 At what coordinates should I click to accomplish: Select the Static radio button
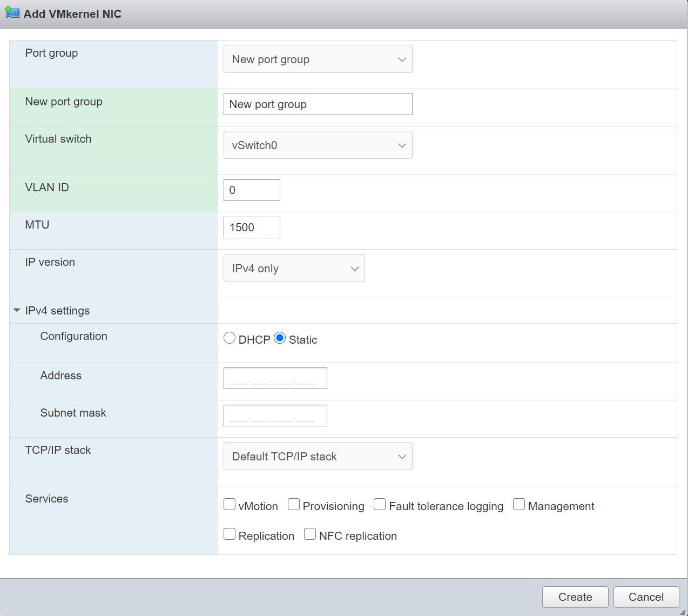pos(280,338)
